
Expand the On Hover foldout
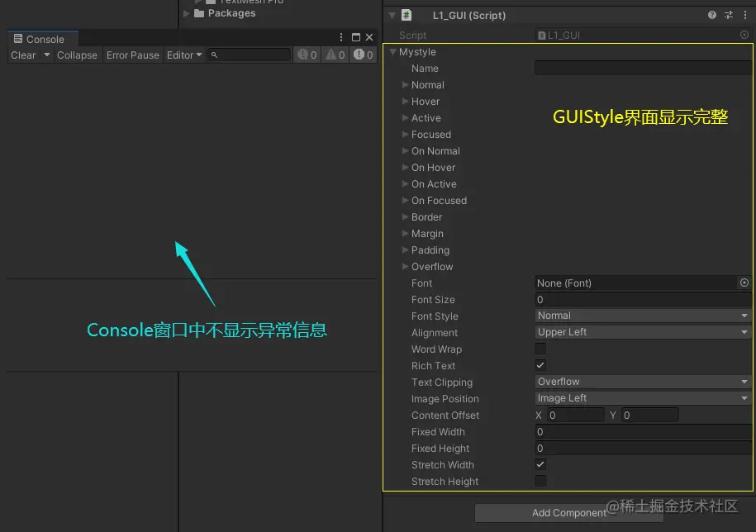coord(405,167)
